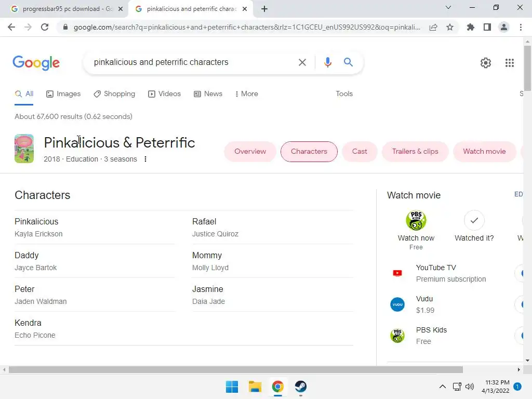Share this page from address bar
Viewport: 532px width, 399px height.
(433, 27)
